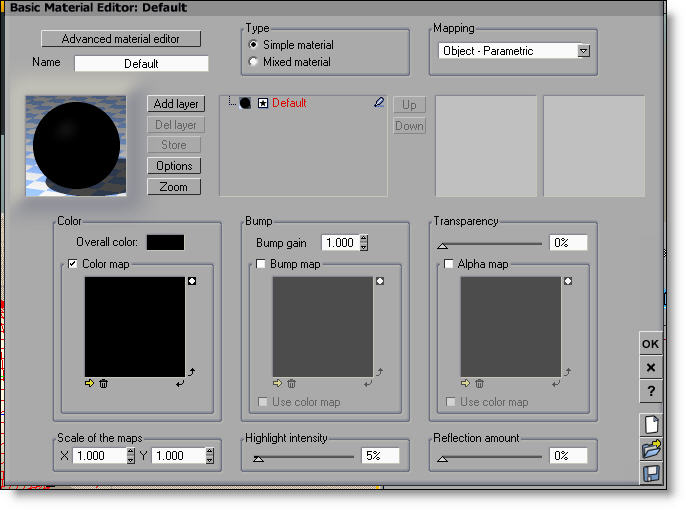688x511 pixels.
Task: Click the load arrow icon under Alpha map
Action: pos(465,383)
